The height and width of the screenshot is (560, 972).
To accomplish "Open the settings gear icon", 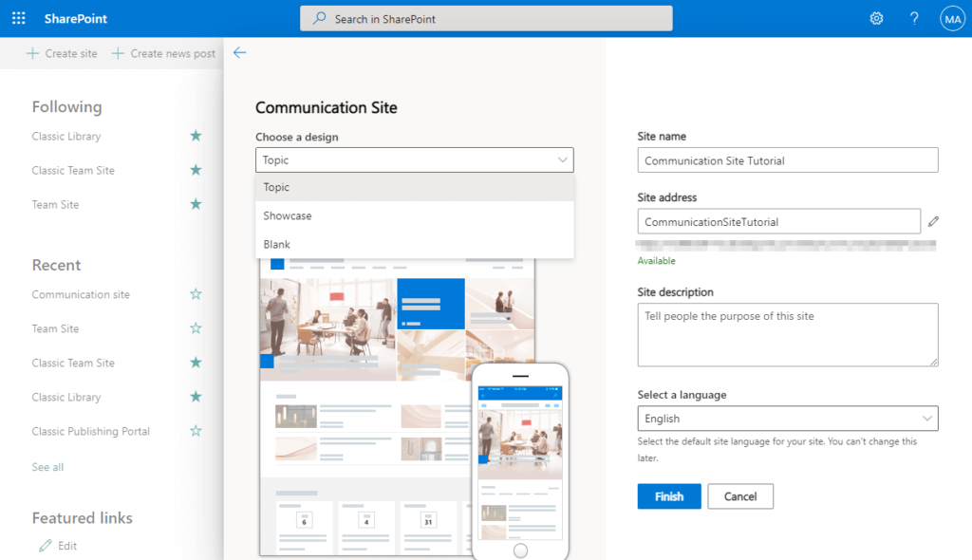I will (x=876, y=19).
